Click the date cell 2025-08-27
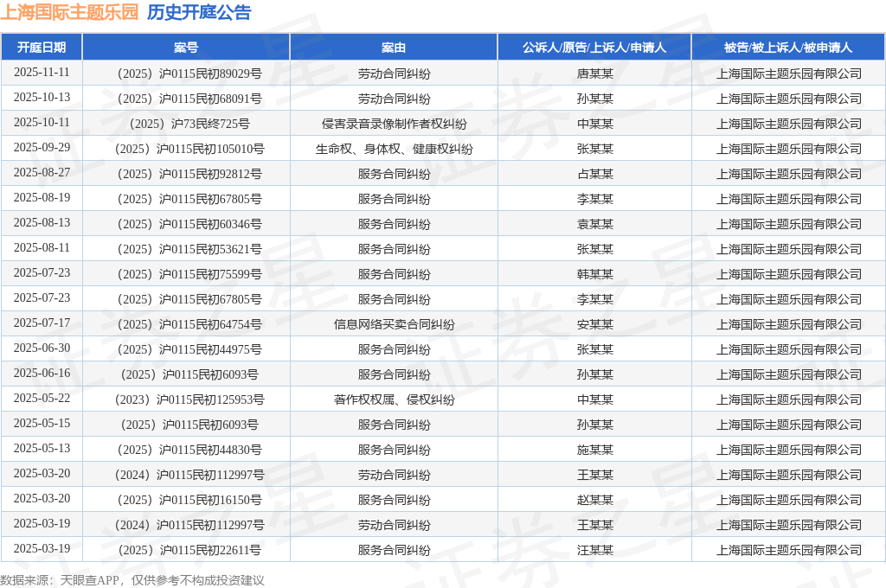The image size is (886, 588). pyautogui.click(x=42, y=172)
